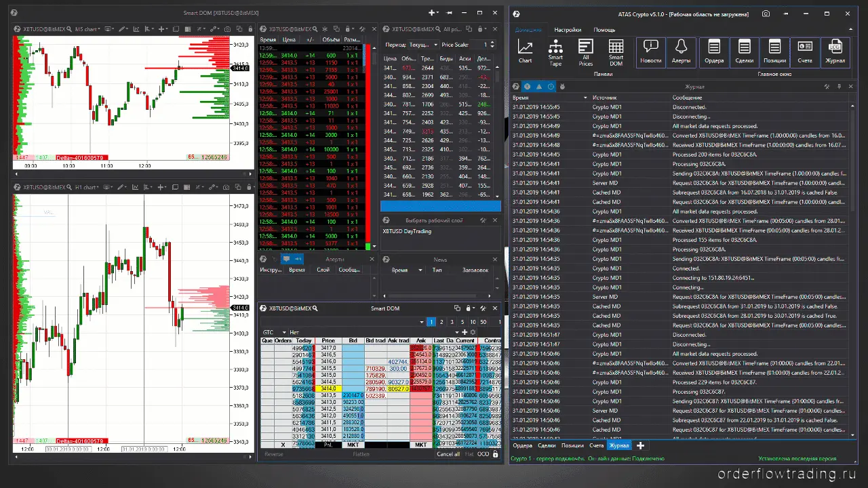Viewport: 868px width, 488px height.
Task: Click the Cancel all button
Action: click(x=448, y=454)
